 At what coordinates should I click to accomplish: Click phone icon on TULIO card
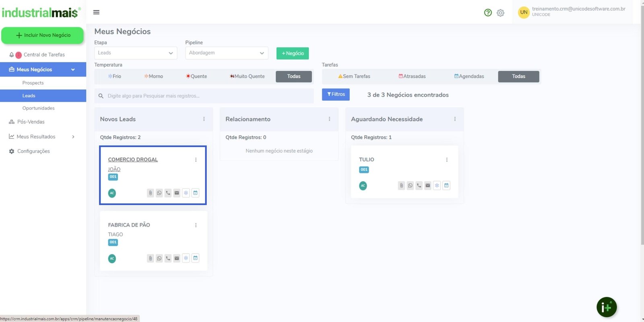point(419,186)
